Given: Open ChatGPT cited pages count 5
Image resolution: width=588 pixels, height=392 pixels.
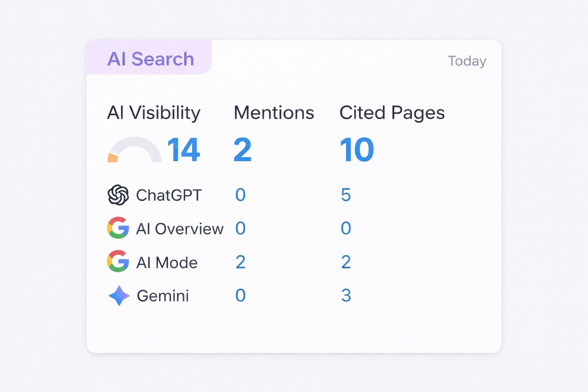Looking at the screenshot, I should [x=346, y=195].
